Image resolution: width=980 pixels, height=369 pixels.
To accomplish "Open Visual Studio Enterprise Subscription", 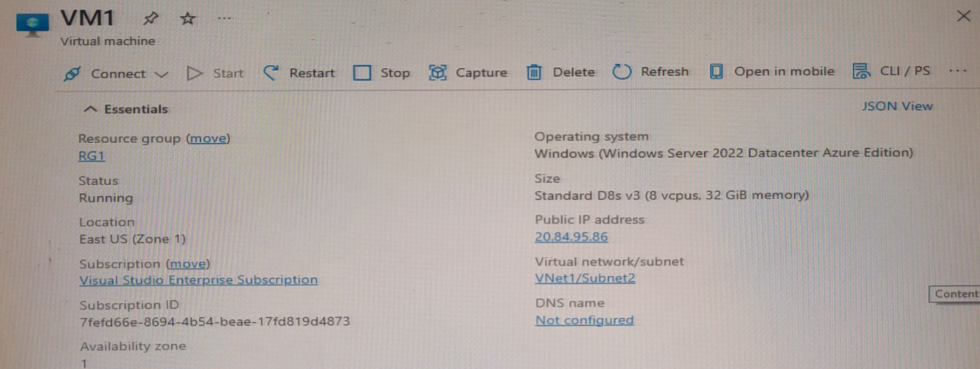I will click(198, 280).
